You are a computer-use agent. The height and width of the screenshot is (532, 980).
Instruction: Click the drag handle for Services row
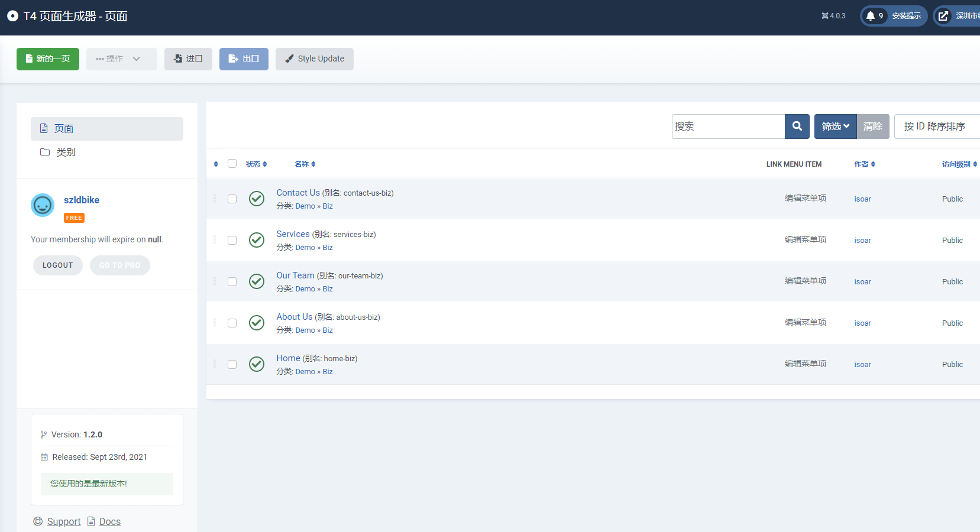click(215, 240)
